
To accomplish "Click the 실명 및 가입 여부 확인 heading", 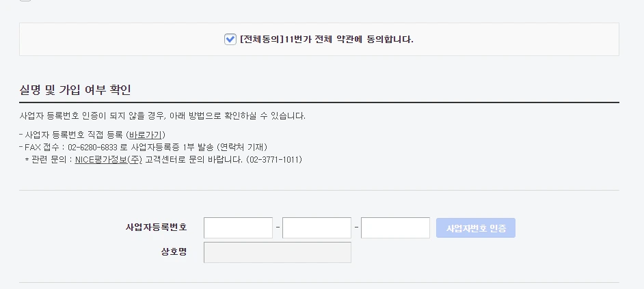I will coord(75,90).
